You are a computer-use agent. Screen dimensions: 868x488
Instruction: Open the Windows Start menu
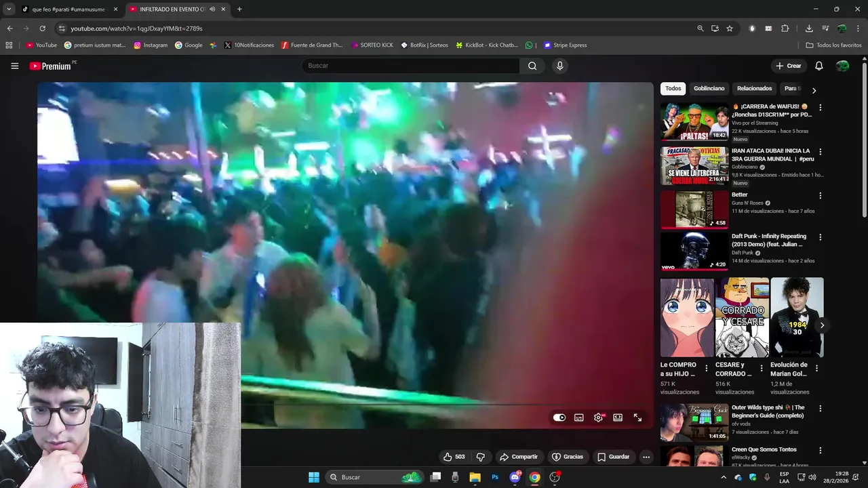(314, 477)
